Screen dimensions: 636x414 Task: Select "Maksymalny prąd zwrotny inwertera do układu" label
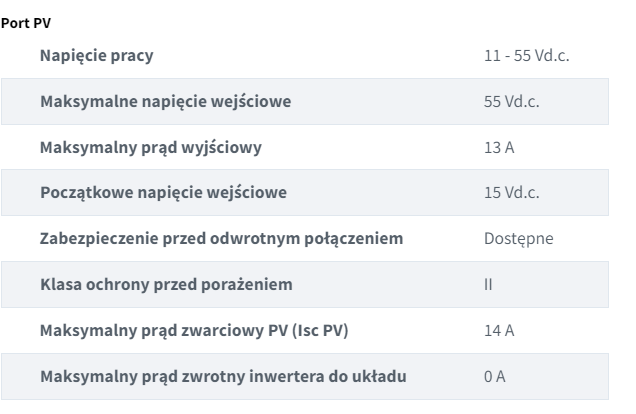[223, 376]
